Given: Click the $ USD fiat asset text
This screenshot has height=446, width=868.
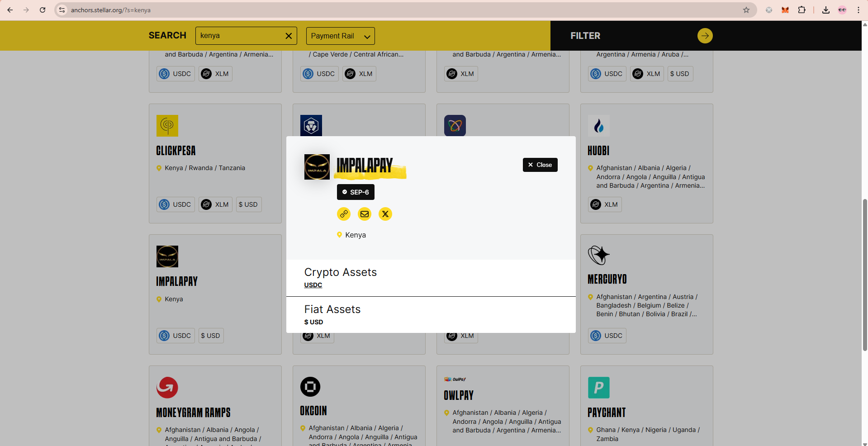Looking at the screenshot, I should (313, 322).
